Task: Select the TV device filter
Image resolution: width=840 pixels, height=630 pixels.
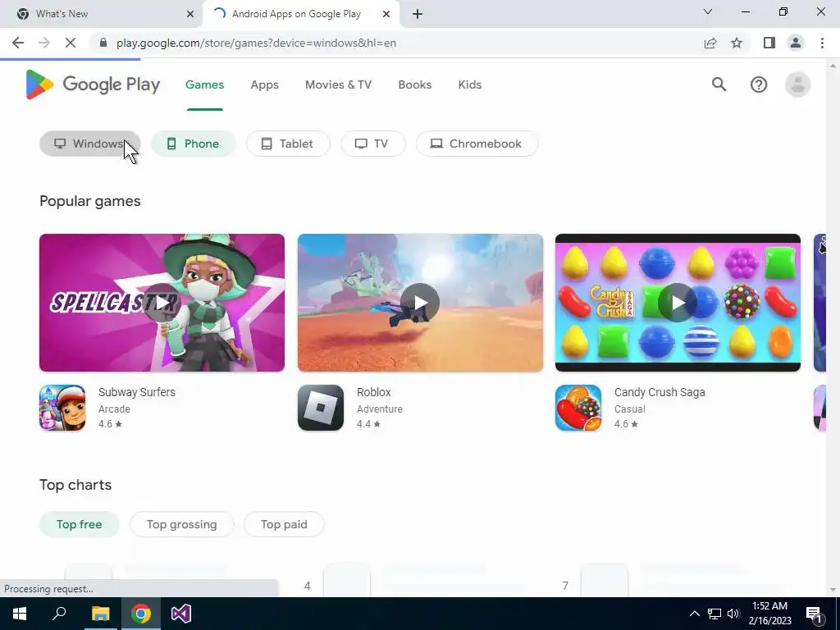Action: 373,144
